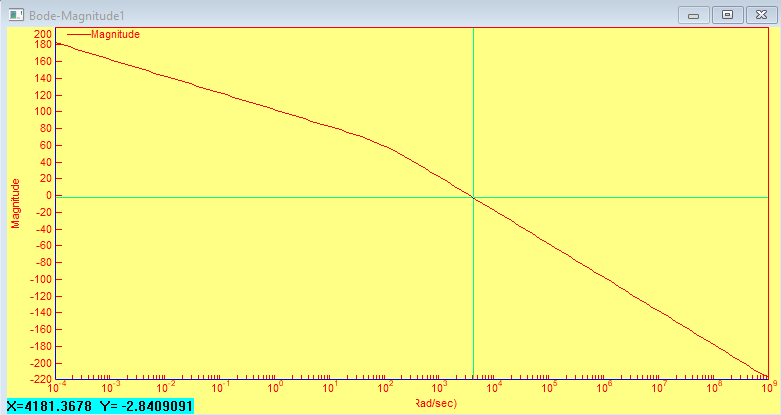The width and height of the screenshot is (781, 415).
Task: Click the Y= -2.8409091 readout value
Action: [146, 407]
